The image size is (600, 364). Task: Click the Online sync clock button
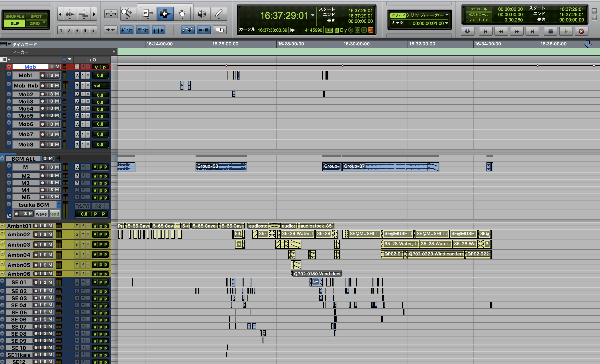coord(467,31)
